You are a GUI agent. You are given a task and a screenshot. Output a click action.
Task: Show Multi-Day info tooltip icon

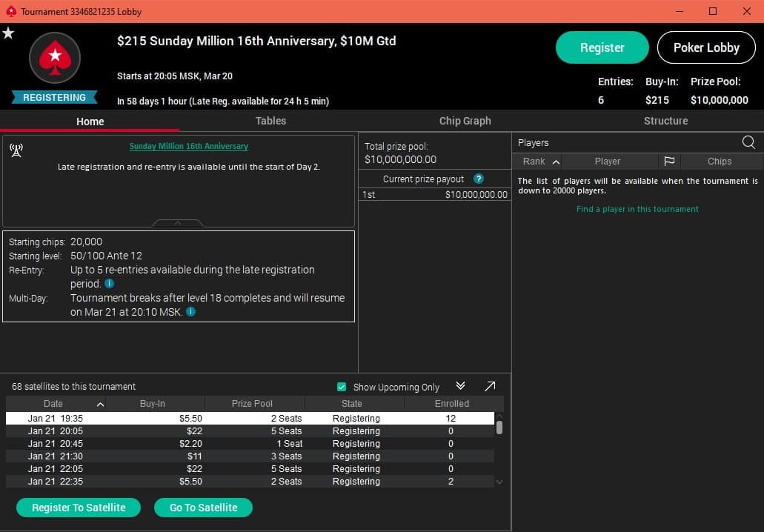(x=191, y=312)
